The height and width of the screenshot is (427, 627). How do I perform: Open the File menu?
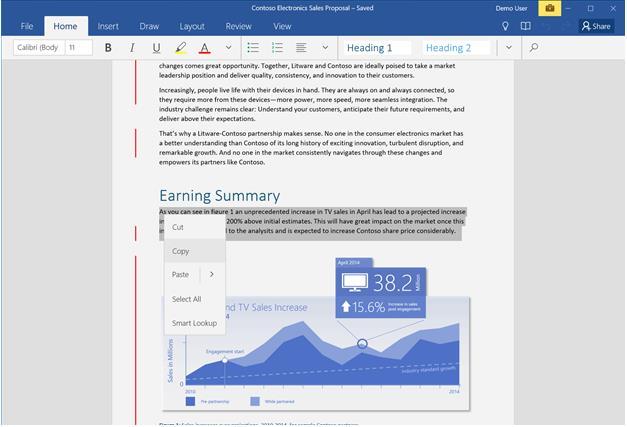[27, 26]
